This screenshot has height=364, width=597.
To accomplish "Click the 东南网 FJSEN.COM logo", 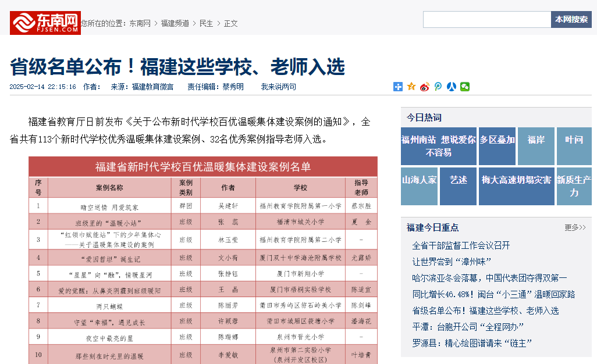I will 45,22.
